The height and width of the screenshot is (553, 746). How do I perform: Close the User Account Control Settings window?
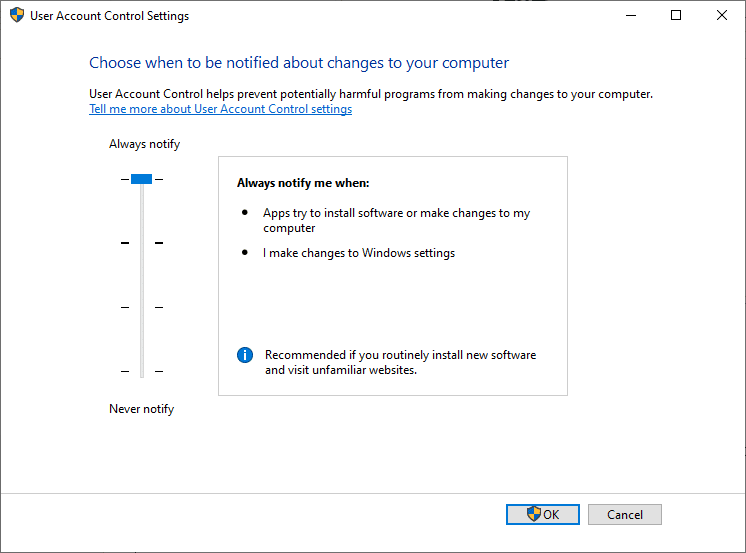coord(722,16)
